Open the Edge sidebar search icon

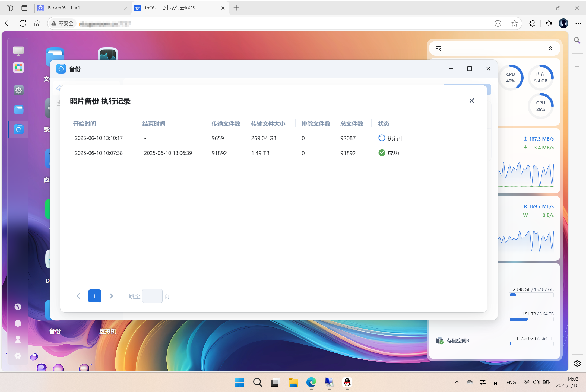pyautogui.click(x=577, y=40)
